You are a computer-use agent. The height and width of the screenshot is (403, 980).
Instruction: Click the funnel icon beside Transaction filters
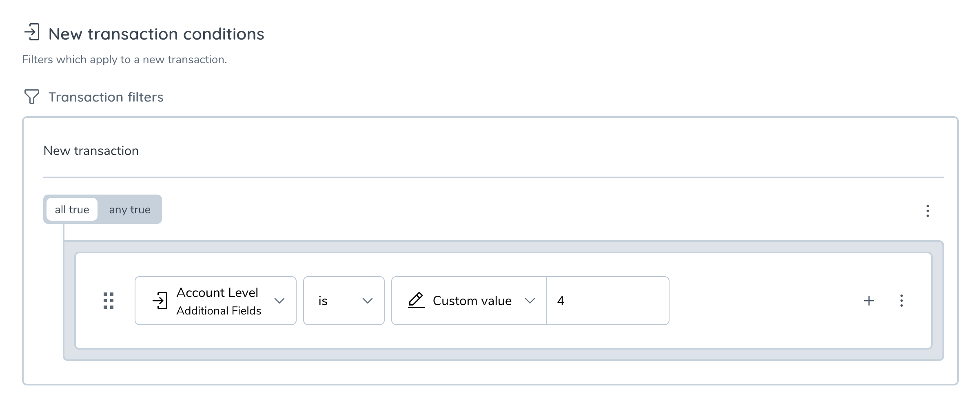32,97
